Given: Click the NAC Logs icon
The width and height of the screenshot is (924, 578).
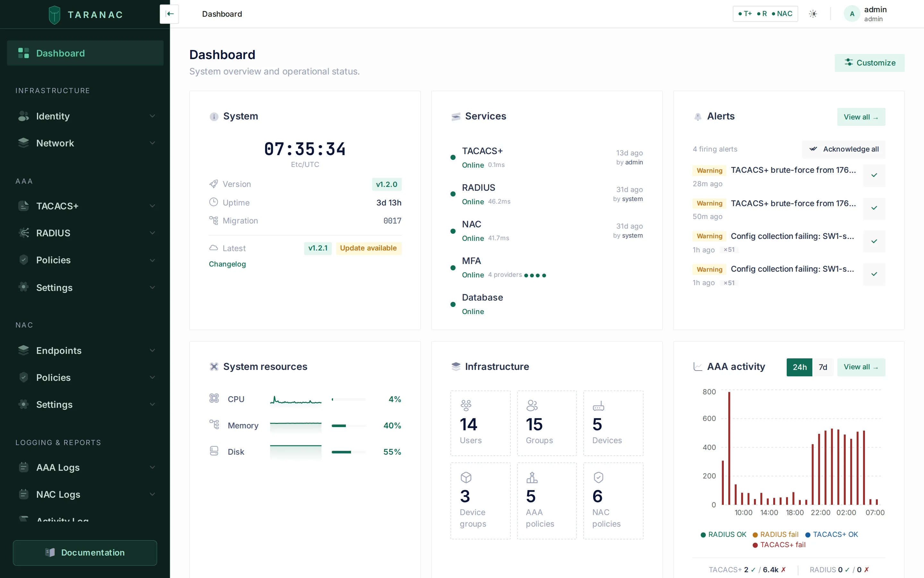Looking at the screenshot, I should pyautogui.click(x=24, y=494).
